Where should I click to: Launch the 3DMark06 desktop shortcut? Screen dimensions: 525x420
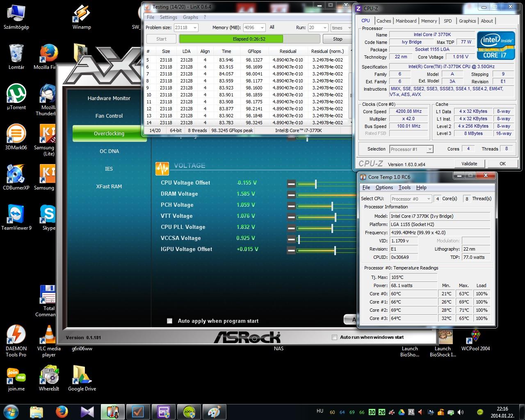(16, 137)
